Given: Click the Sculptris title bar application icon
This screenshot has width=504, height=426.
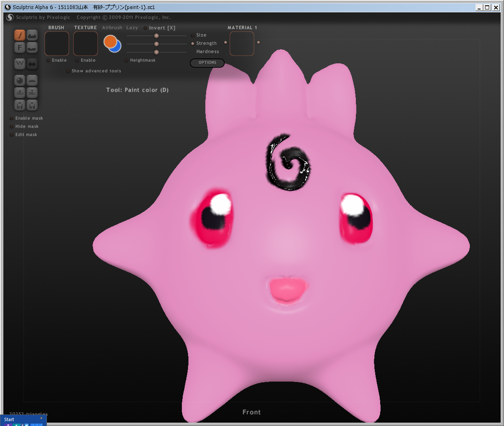Looking at the screenshot, I should [7, 7].
